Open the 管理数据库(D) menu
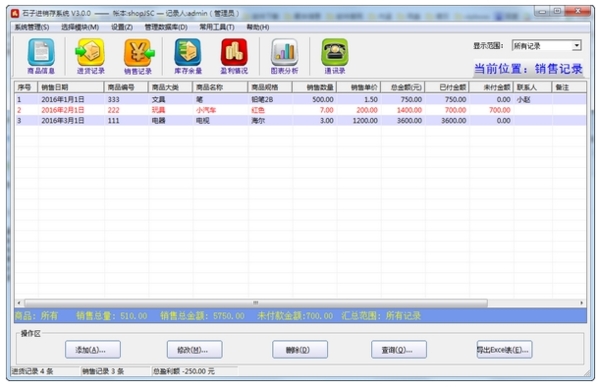 (x=166, y=27)
